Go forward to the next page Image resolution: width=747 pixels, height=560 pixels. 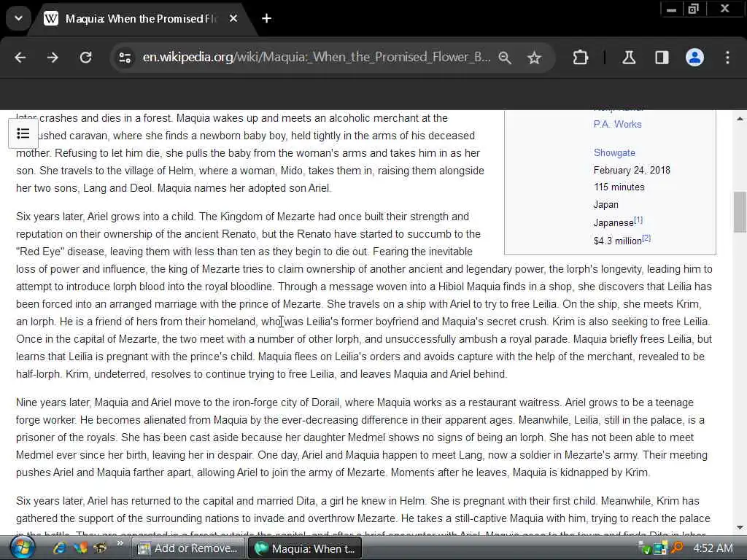[x=53, y=58]
